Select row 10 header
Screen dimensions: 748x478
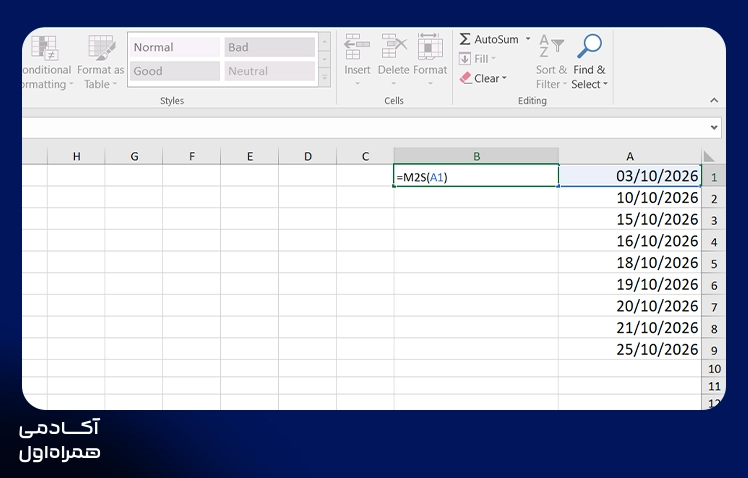[x=714, y=369]
